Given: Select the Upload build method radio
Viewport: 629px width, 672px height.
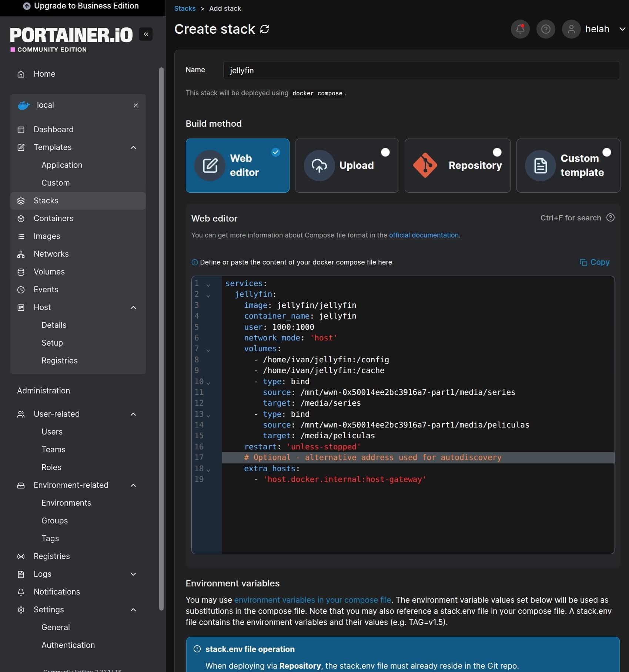Looking at the screenshot, I should point(385,152).
